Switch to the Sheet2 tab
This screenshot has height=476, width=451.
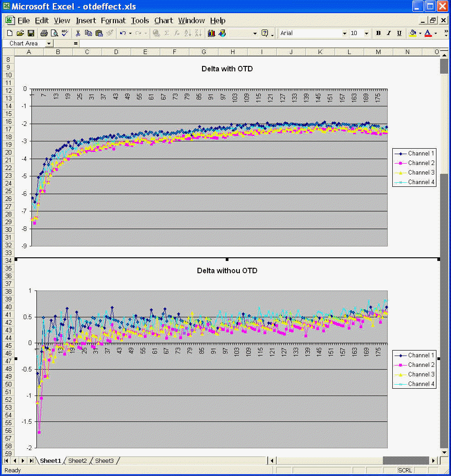(77, 461)
